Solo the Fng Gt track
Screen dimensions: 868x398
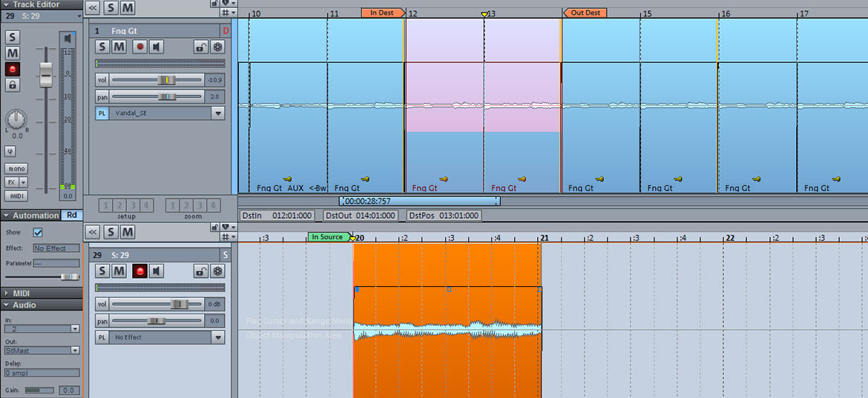pos(102,47)
